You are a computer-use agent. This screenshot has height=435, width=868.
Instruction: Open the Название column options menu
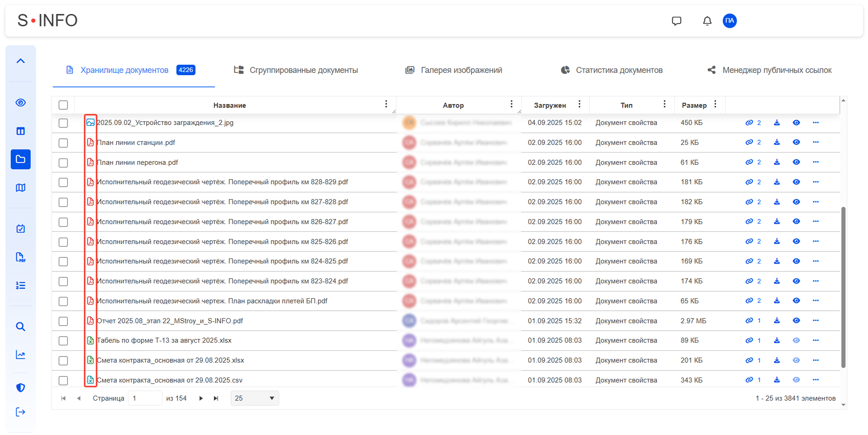click(386, 104)
